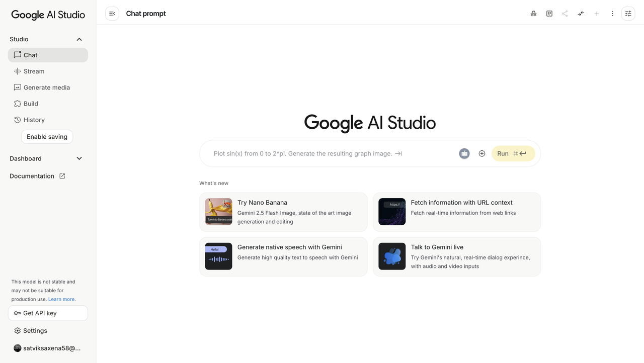Go to Generate media
Viewport: 644px width, 363px height.
coord(48,87)
